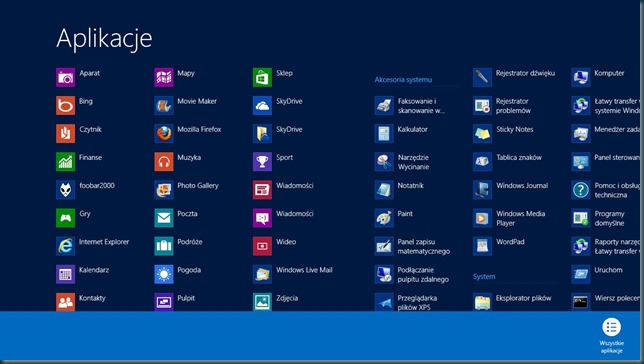The height and width of the screenshot is (364, 644).
Task: Open Eksplorator plików file explorer
Action: (482, 302)
